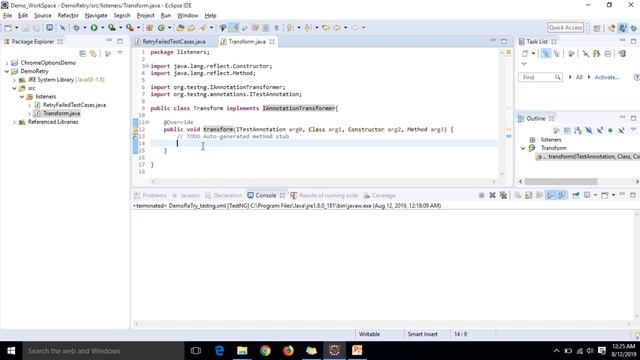The width and height of the screenshot is (640, 360).
Task: Open Outline view menu triangle
Action: [x=633, y=130]
